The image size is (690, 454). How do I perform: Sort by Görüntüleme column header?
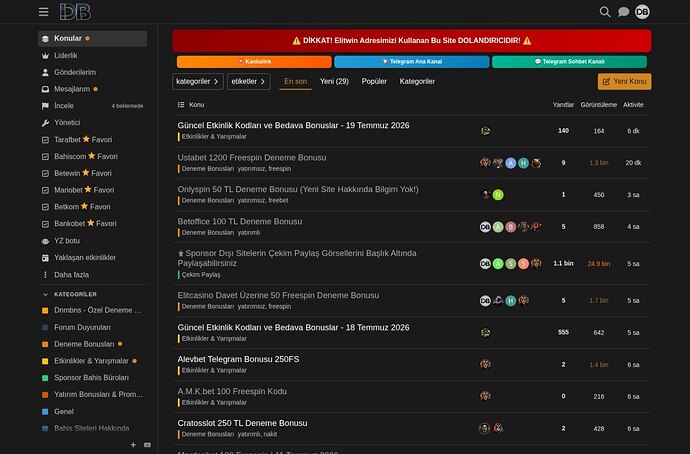coord(598,105)
